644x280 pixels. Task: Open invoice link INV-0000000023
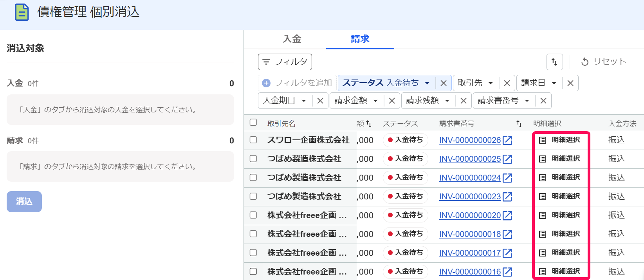(x=470, y=197)
